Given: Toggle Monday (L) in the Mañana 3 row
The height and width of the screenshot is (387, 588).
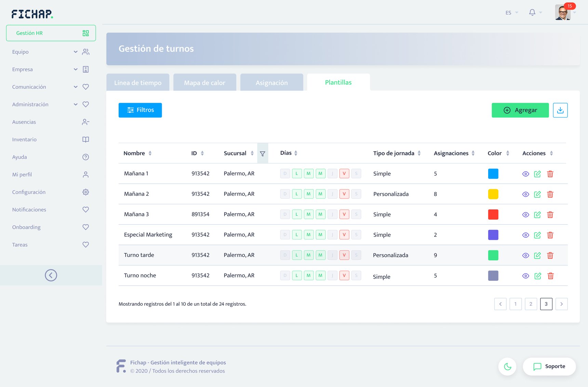Looking at the screenshot, I should click(x=297, y=215).
